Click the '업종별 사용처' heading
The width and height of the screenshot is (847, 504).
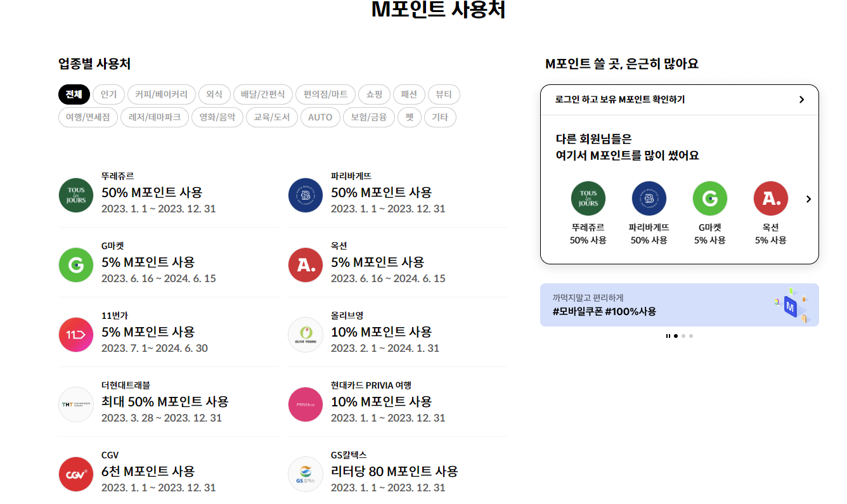pyautogui.click(x=94, y=63)
